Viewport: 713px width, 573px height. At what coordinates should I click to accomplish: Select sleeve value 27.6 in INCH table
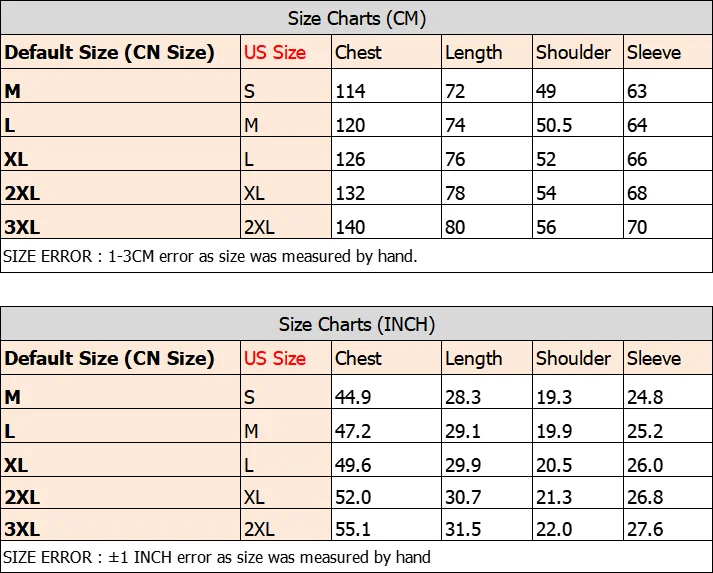tap(645, 529)
